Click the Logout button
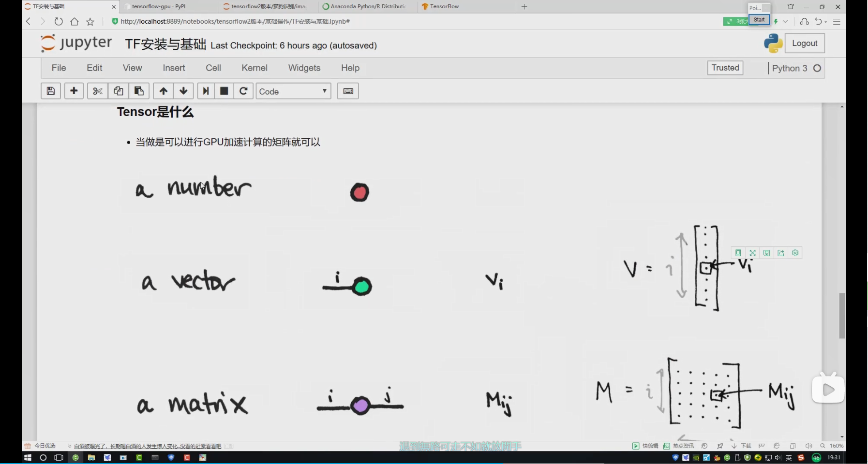 [805, 43]
